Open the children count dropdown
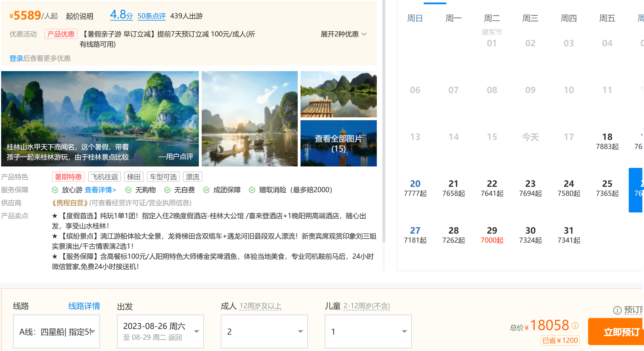644x351 pixels. click(368, 332)
